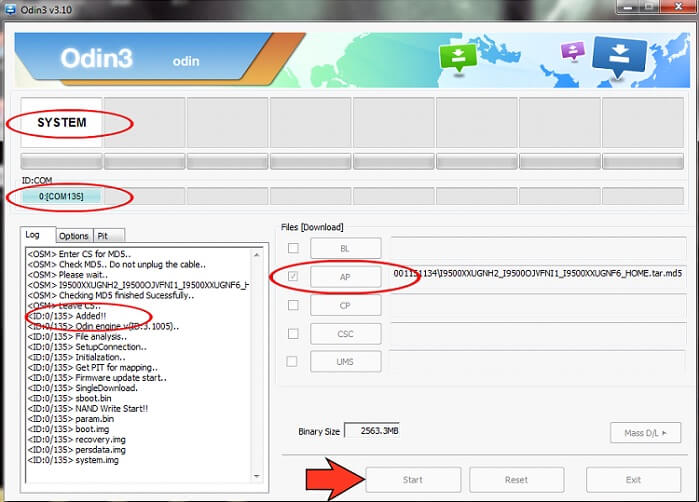Close the Odin3 window
The image size is (699, 502).
[679, 6]
